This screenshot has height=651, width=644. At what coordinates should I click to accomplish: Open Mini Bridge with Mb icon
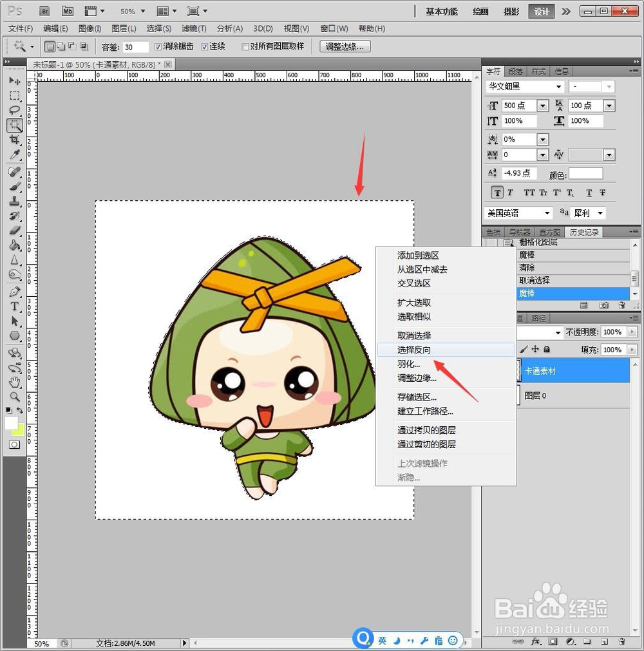point(68,11)
